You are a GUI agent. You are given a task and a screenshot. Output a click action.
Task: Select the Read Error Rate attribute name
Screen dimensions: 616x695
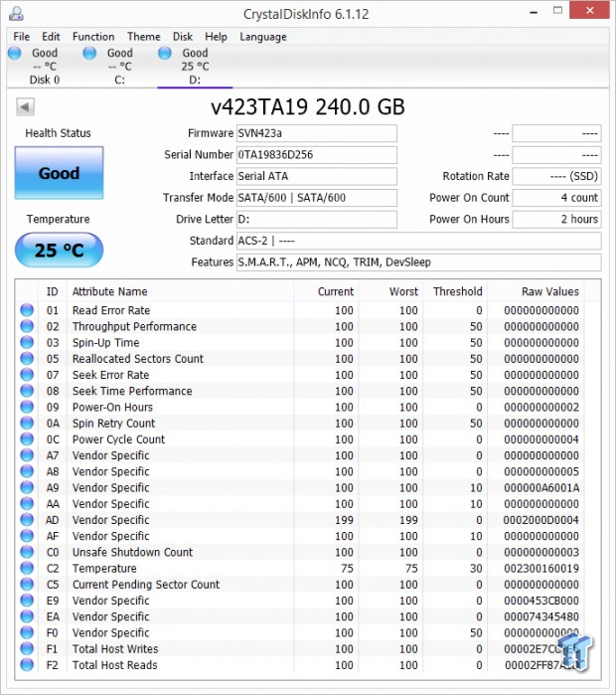click(111, 310)
